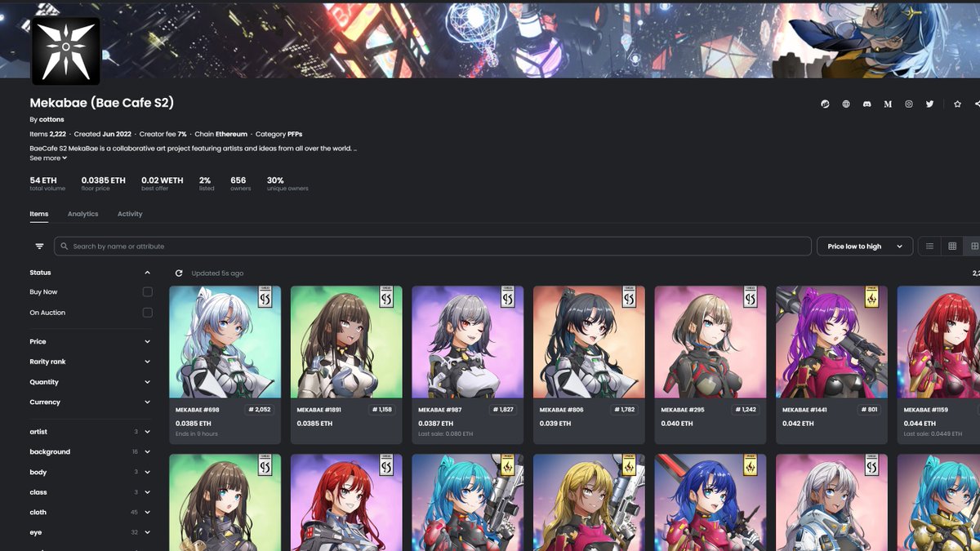Image resolution: width=980 pixels, height=551 pixels.
Task: Click rarity rank # 1,827 on MEKABAE #987
Action: click(502, 410)
